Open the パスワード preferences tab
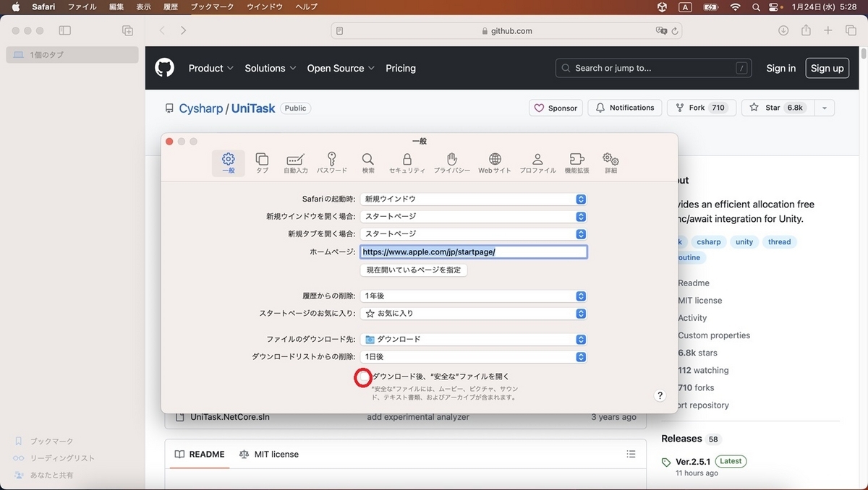The width and height of the screenshot is (868, 490). pos(332,163)
